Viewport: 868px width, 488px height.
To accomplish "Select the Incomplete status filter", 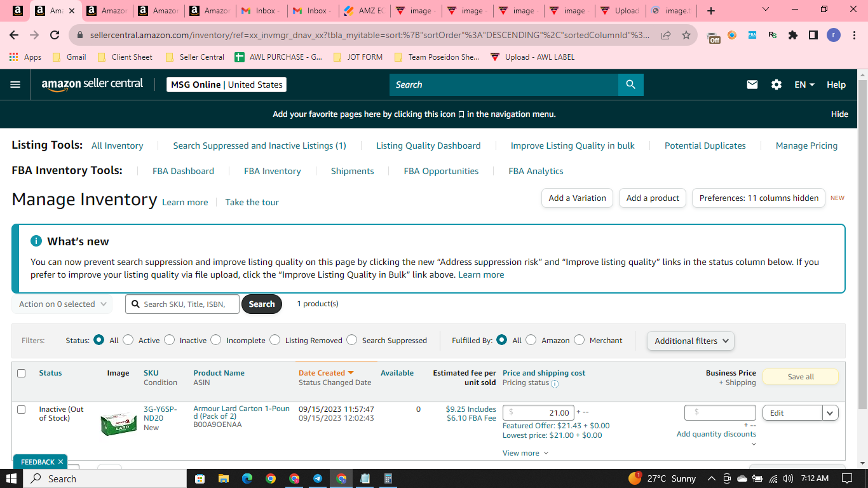I will 216,340.
